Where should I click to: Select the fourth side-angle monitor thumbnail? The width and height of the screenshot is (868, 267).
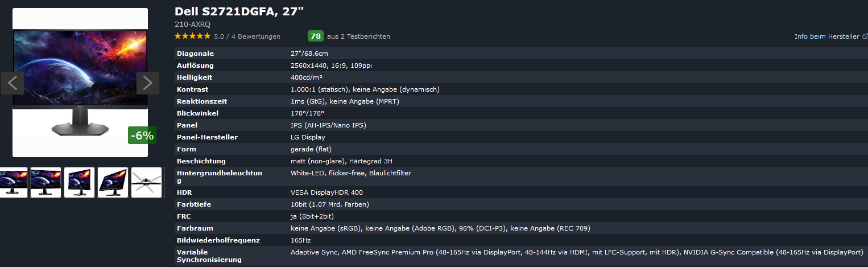click(113, 182)
